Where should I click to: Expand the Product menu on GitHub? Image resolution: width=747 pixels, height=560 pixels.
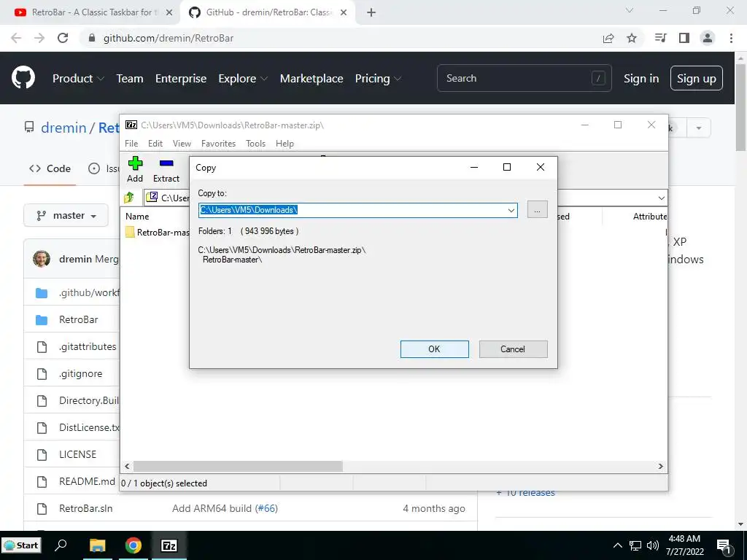pos(78,79)
